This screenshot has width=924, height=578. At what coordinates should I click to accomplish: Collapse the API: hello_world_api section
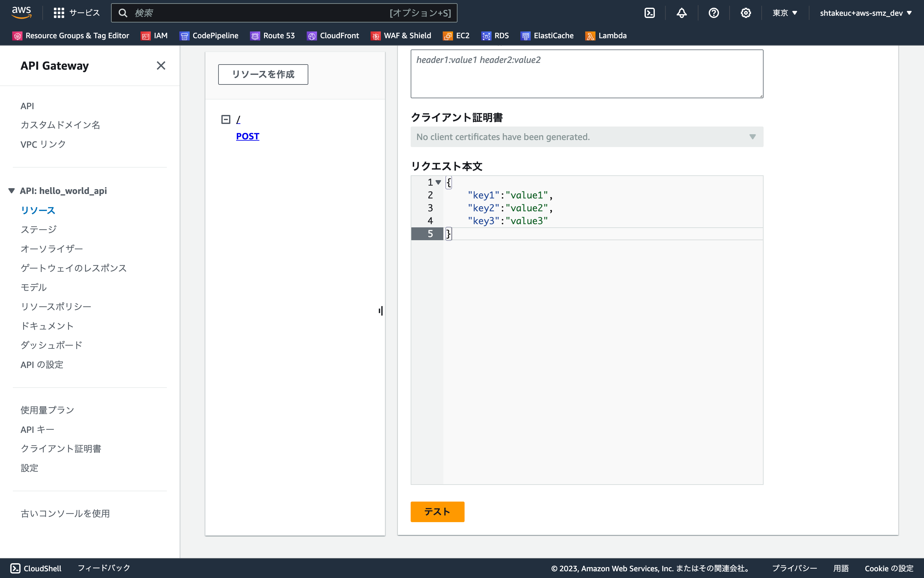12,191
